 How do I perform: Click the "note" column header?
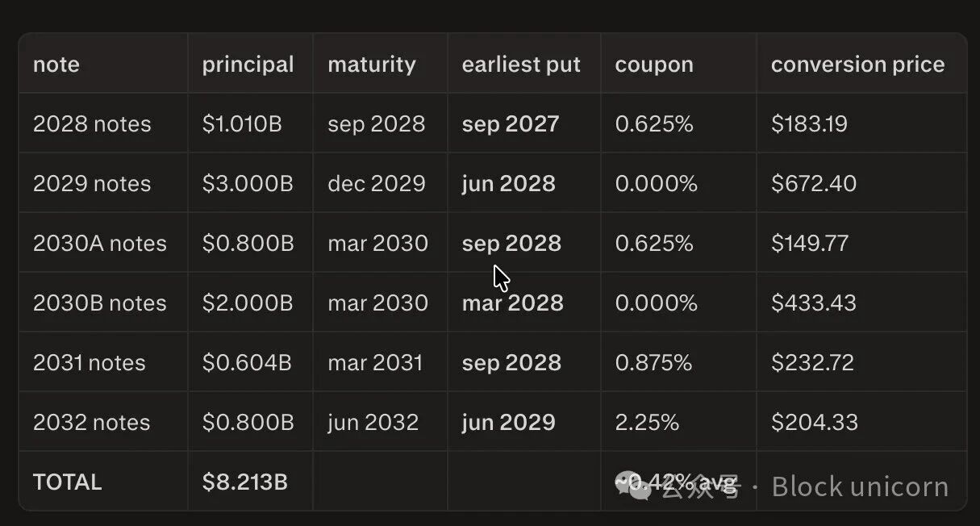[x=56, y=65]
